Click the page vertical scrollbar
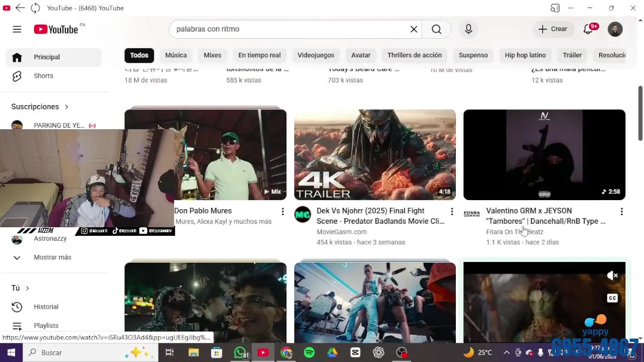The width and height of the screenshot is (644, 362). (640, 114)
